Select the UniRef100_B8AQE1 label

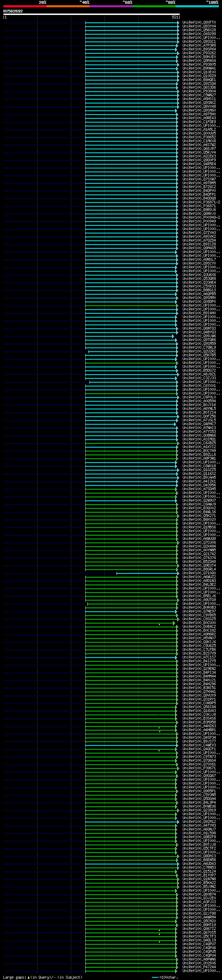coord(199,80)
